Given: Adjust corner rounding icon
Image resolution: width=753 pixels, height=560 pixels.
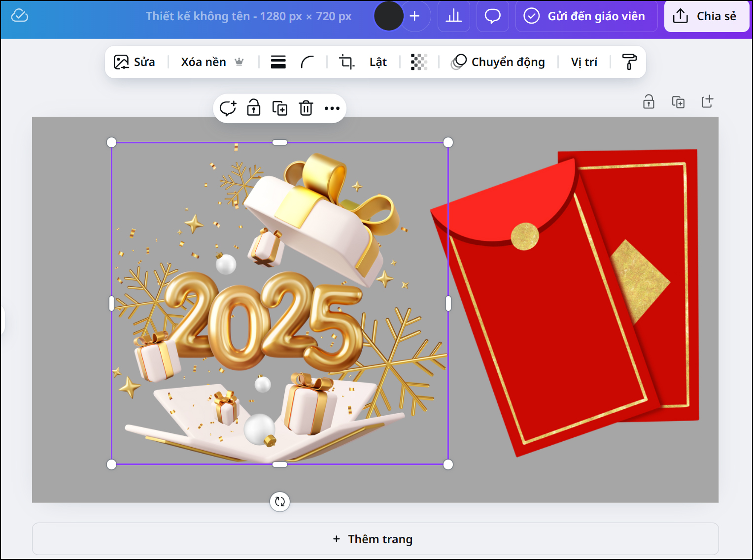Looking at the screenshot, I should coord(308,62).
